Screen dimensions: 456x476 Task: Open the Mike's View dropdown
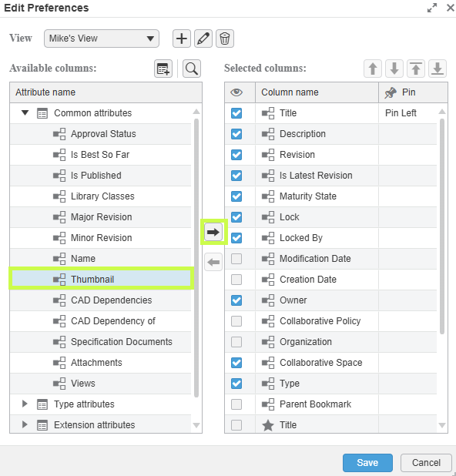102,39
